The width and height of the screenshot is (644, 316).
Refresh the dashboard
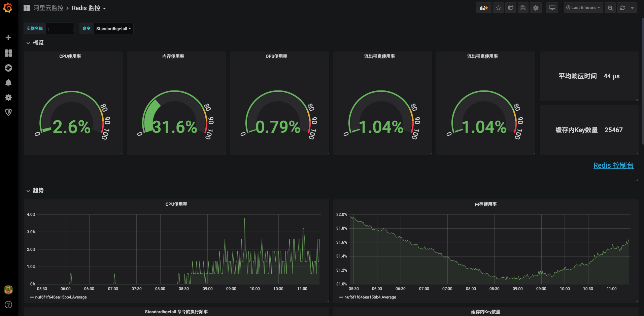(x=622, y=8)
